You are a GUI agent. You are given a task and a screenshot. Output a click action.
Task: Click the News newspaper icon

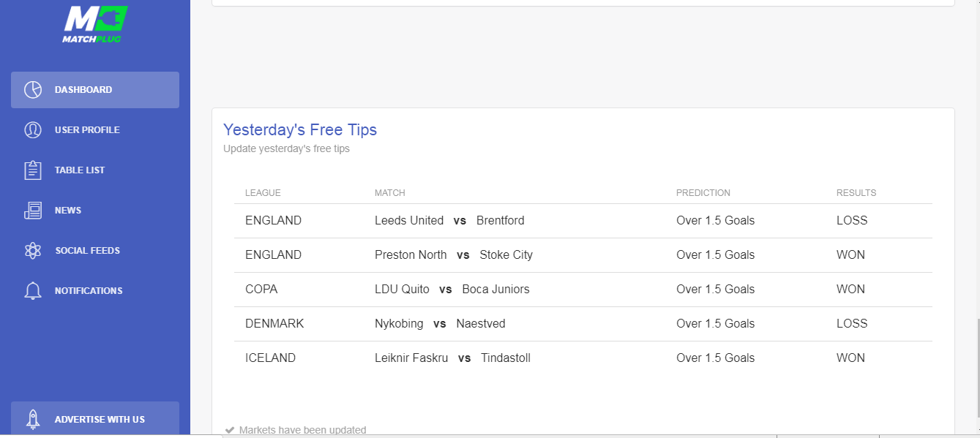33,211
